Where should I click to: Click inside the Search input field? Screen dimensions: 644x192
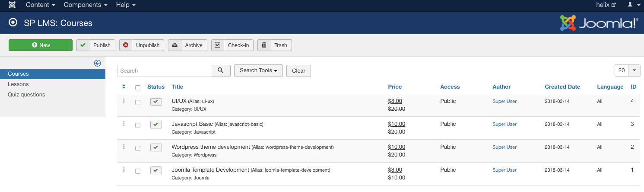click(165, 70)
